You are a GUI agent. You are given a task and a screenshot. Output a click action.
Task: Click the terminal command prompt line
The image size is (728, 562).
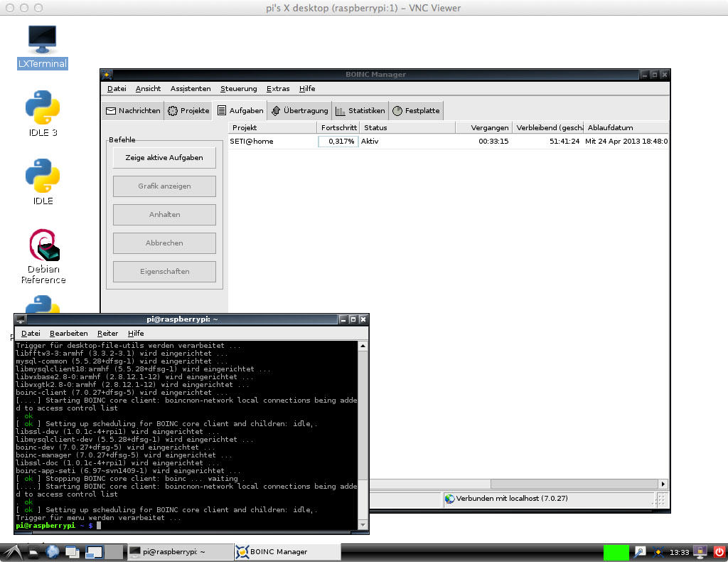187,525
